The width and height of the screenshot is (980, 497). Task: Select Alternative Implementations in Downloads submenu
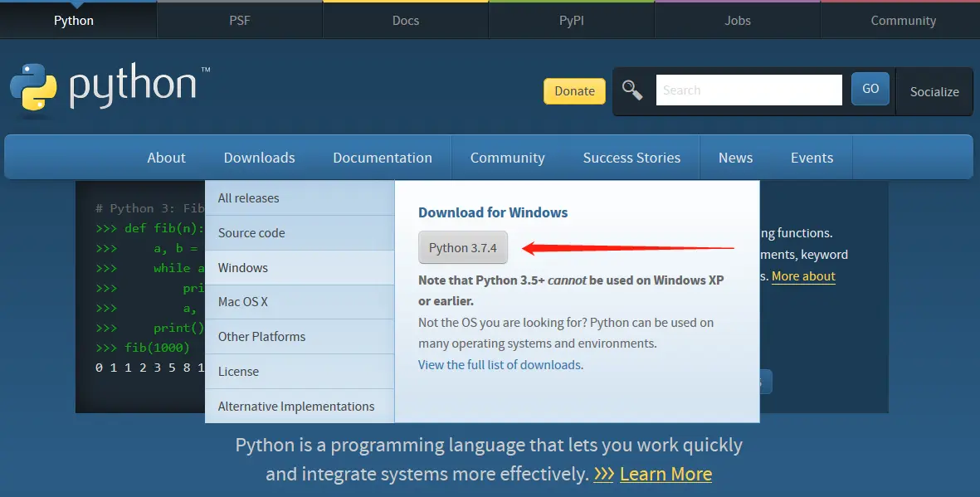300,407
